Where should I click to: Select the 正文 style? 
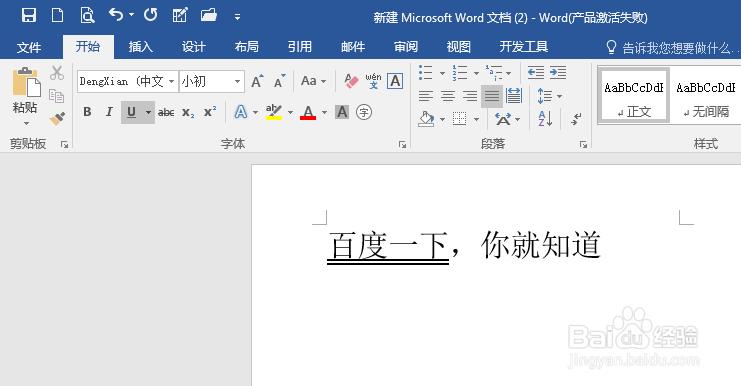[634, 96]
